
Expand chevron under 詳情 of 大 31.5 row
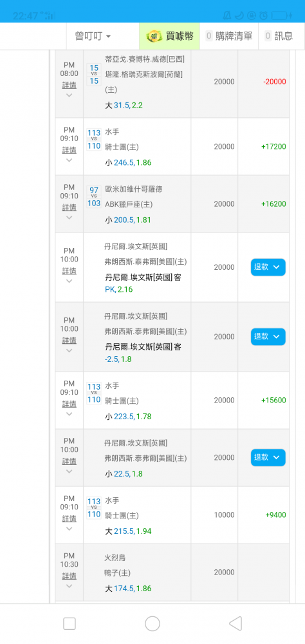coord(69,95)
